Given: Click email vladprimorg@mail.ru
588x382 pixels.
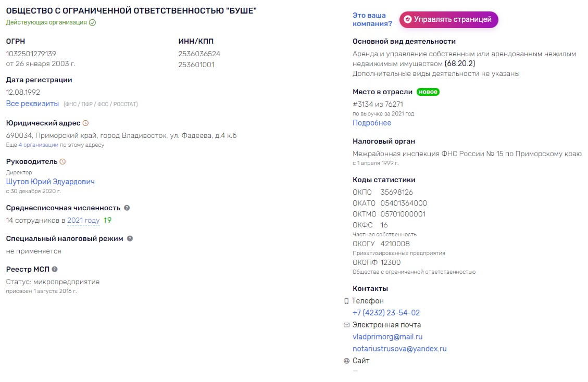Looking at the screenshot, I should point(387,337).
